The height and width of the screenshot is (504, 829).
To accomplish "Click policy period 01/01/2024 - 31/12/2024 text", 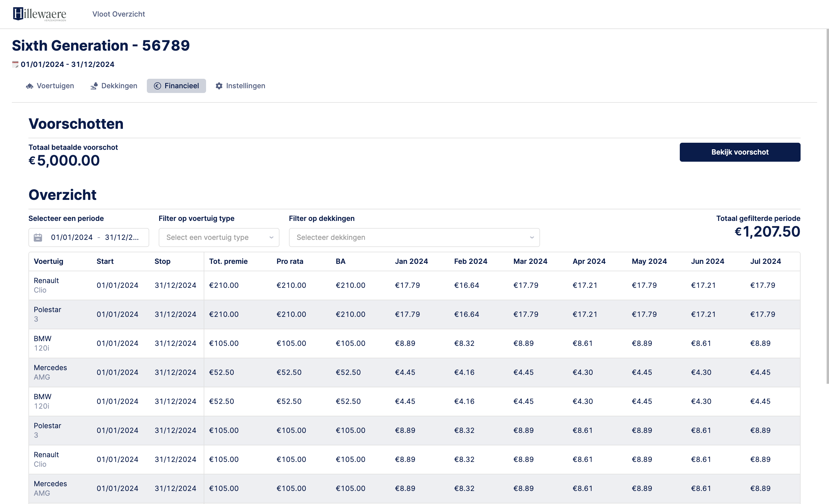I will pyautogui.click(x=68, y=64).
